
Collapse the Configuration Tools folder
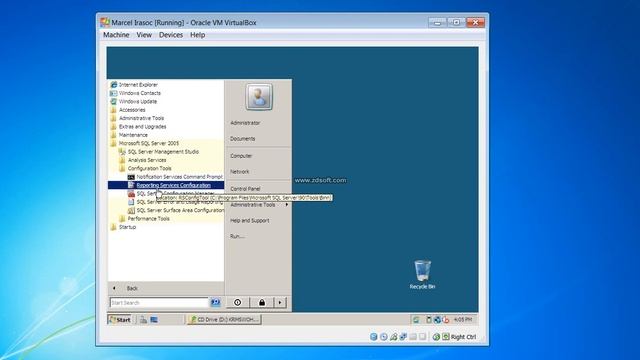coord(149,168)
